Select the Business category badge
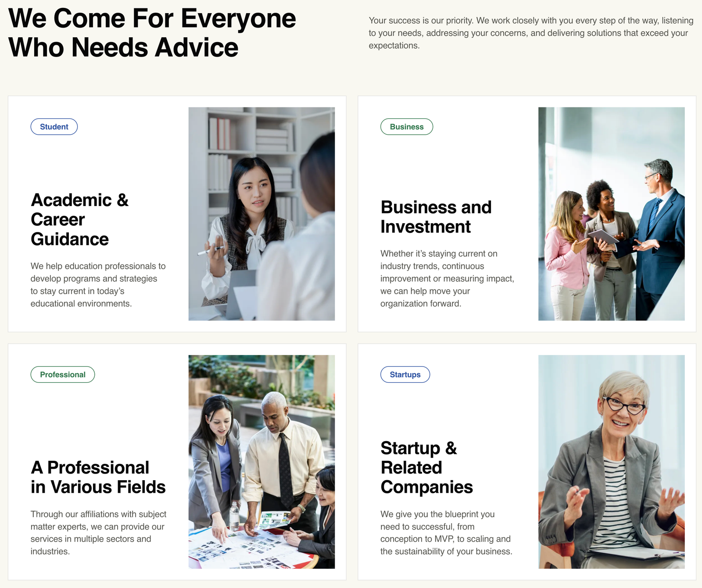 pos(406,127)
